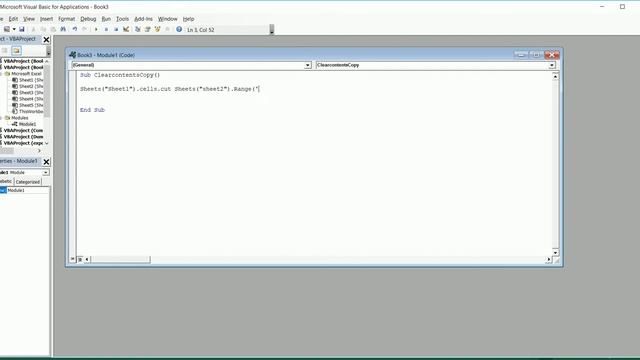This screenshot has width=640, height=360.
Task: Open the Window menu
Action: (x=167, y=19)
